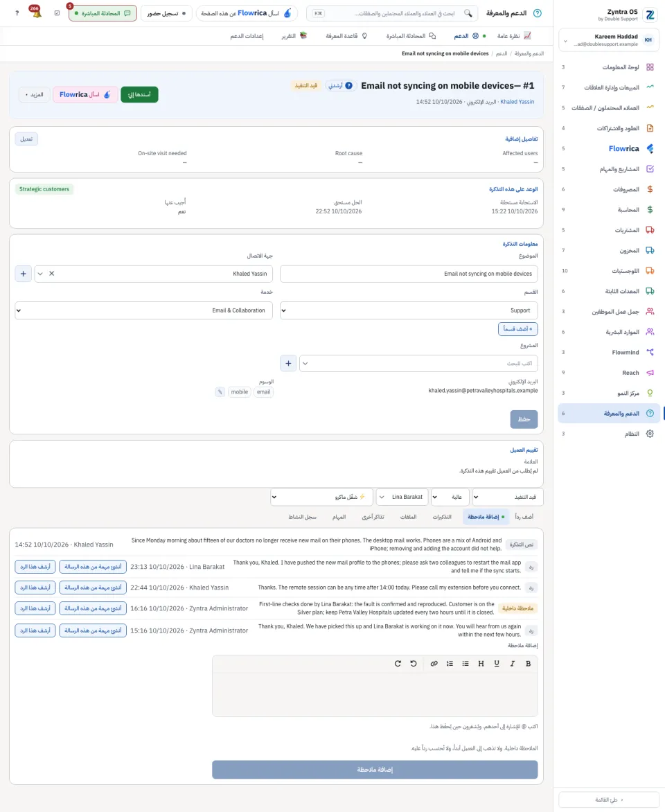Switch to the أضف رداً reply tab
Viewport: 665px width, 812px height.
coord(524,517)
